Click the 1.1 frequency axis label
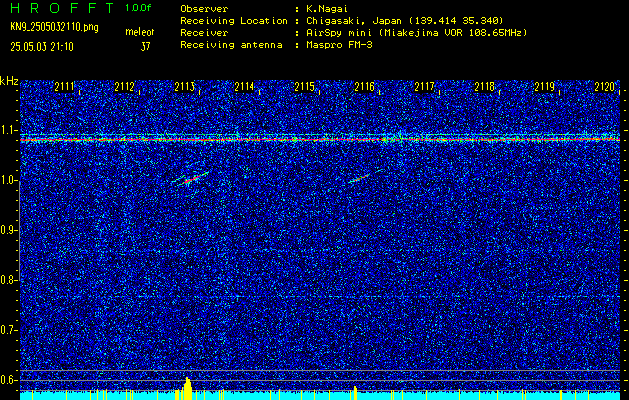629x400 pixels. tap(8, 130)
